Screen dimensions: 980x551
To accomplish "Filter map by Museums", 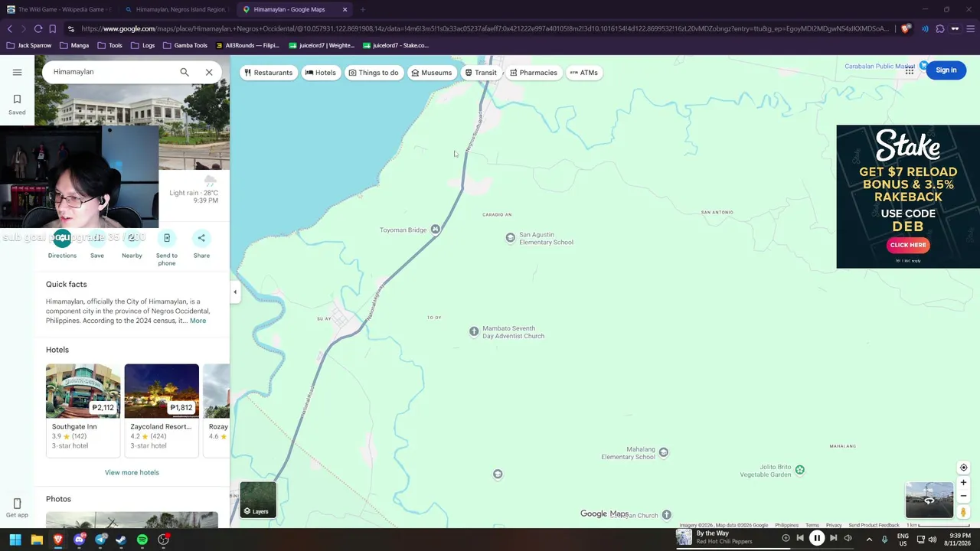I will pos(431,73).
